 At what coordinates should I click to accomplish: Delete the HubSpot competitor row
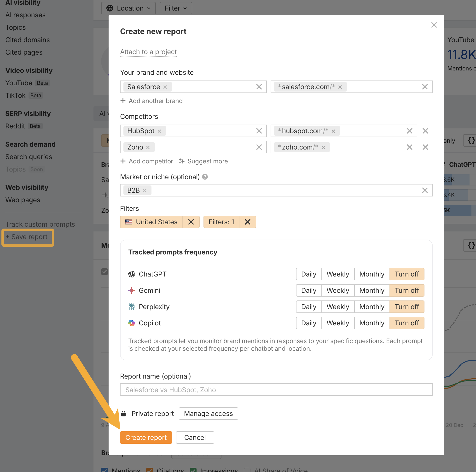(425, 131)
